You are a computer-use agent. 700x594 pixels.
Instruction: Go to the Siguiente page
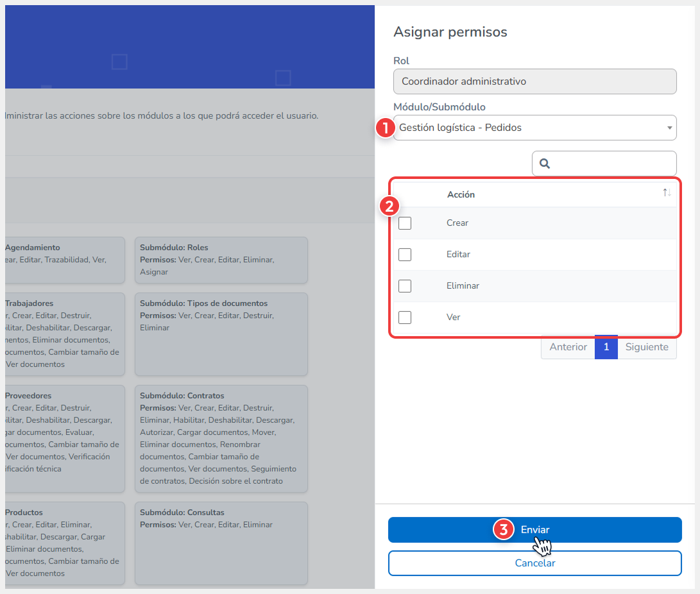[647, 347]
